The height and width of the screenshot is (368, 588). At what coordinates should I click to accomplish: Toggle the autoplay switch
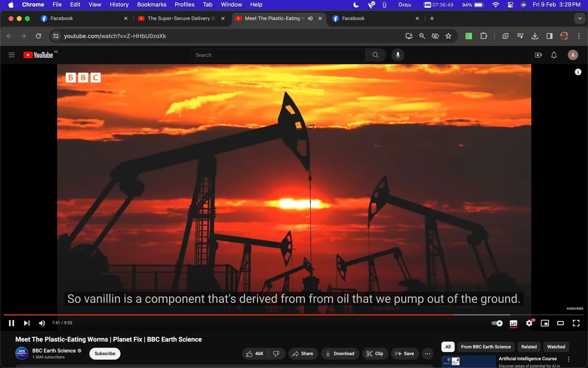coord(497,323)
